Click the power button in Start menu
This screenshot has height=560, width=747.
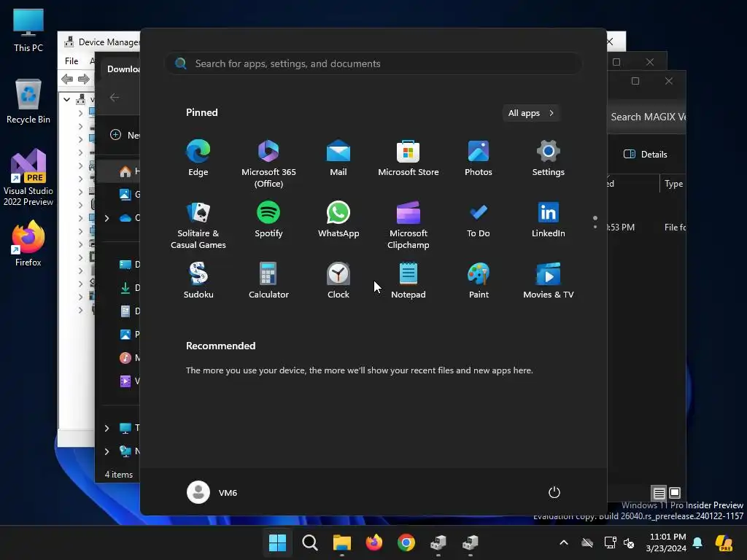(x=554, y=492)
